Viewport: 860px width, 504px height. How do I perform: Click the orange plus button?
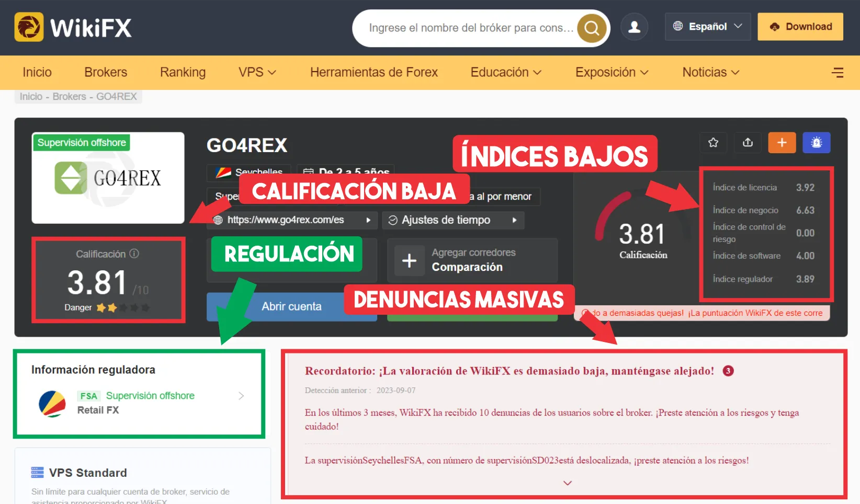[x=782, y=142]
